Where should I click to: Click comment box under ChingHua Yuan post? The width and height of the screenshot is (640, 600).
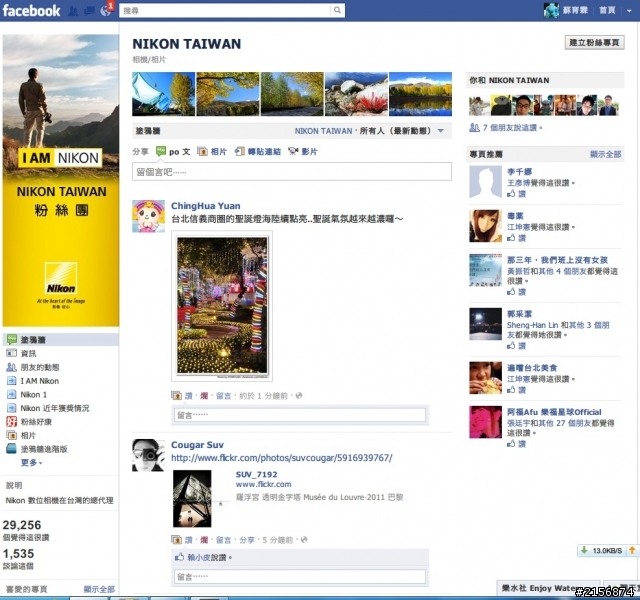tap(300, 415)
